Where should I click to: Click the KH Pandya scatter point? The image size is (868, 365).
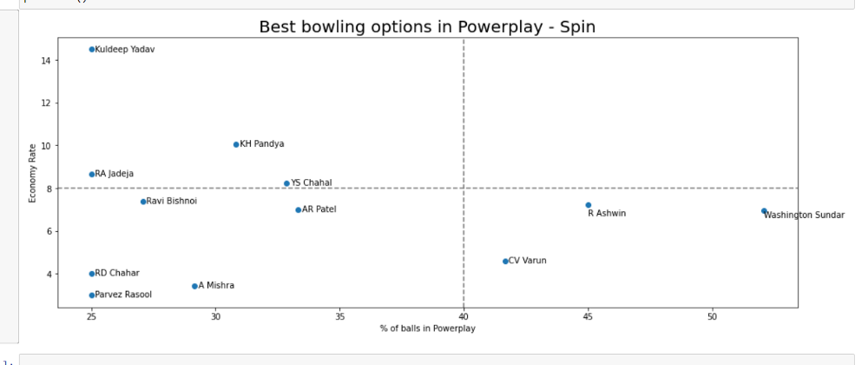click(x=236, y=144)
